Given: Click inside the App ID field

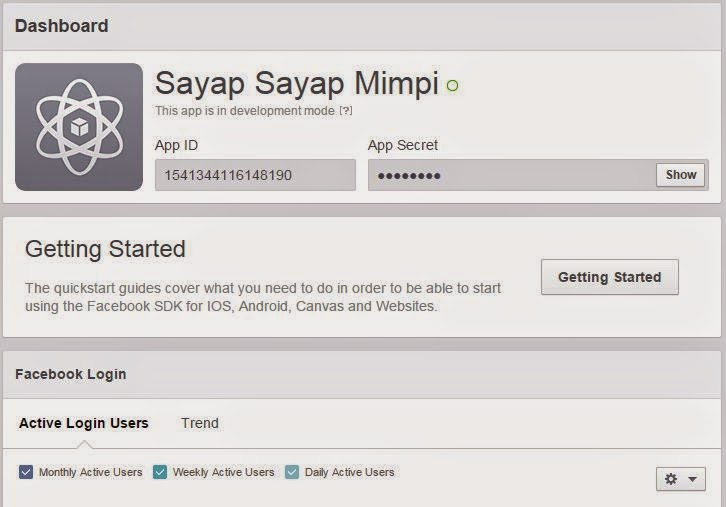Looking at the screenshot, I should [x=255, y=175].
